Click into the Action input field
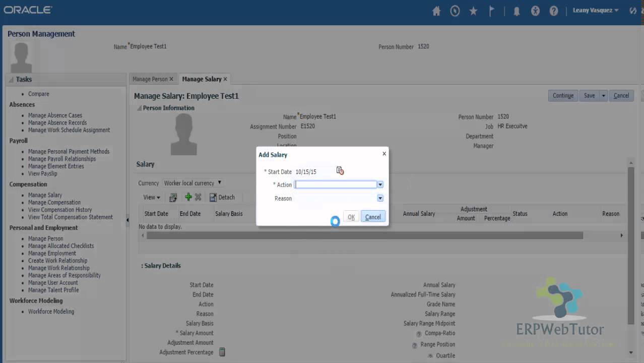This screenshot has width=644, height=363. 336,185
